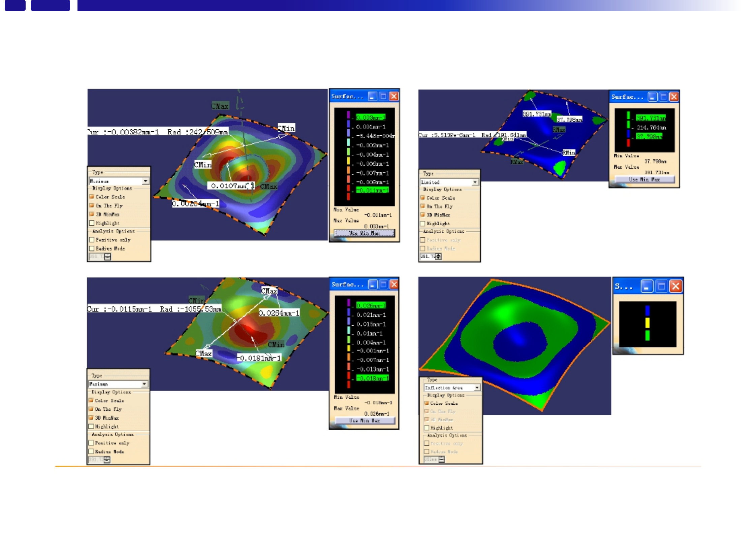Click the yellow swatch in the 'S...' legend
This screenshot has height=534, width=756.
tap(647, 323)
